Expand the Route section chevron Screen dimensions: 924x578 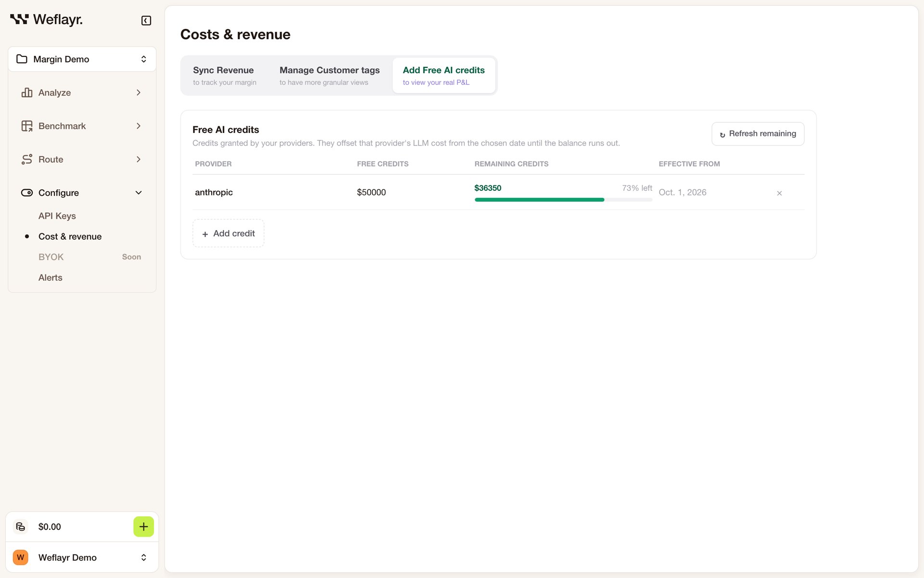pyautogui.click(x=139, y=159)
